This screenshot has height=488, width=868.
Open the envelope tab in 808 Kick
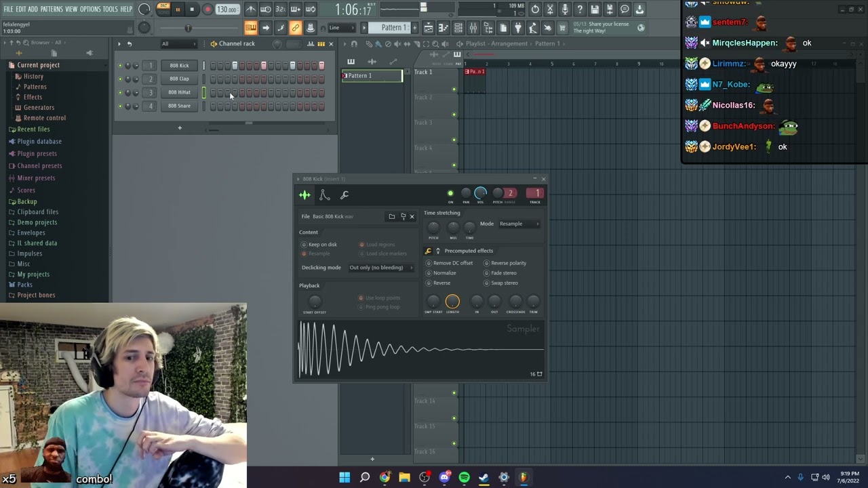[324, 195]
